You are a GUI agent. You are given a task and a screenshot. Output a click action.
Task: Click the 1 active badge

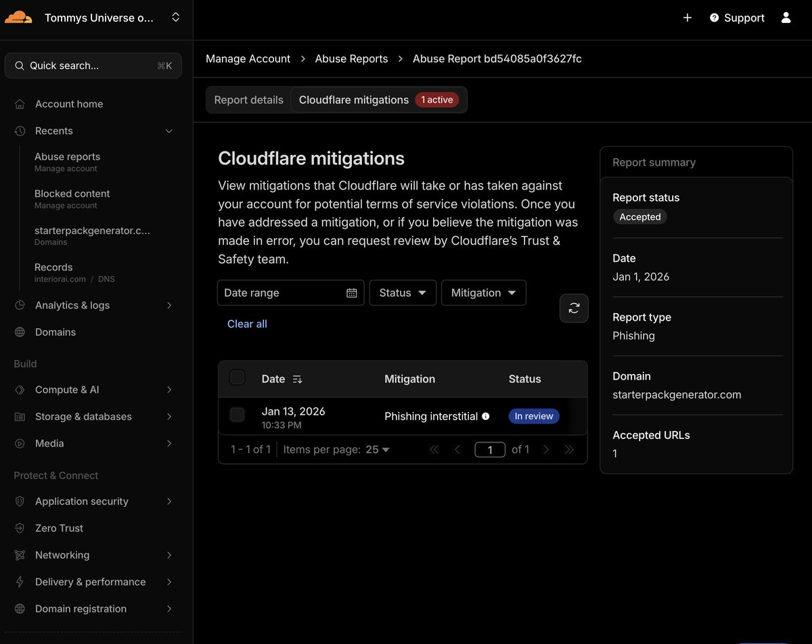[x=437, y=100]
